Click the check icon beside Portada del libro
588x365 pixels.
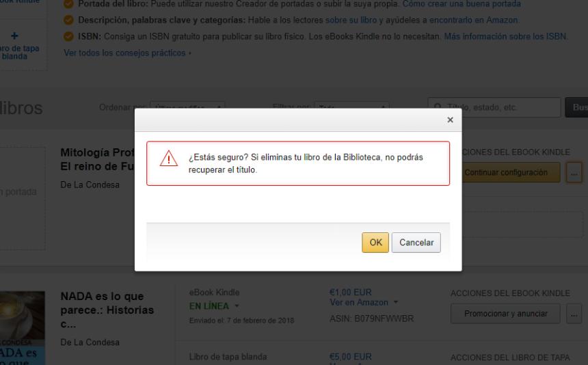[x=67, y=5]
